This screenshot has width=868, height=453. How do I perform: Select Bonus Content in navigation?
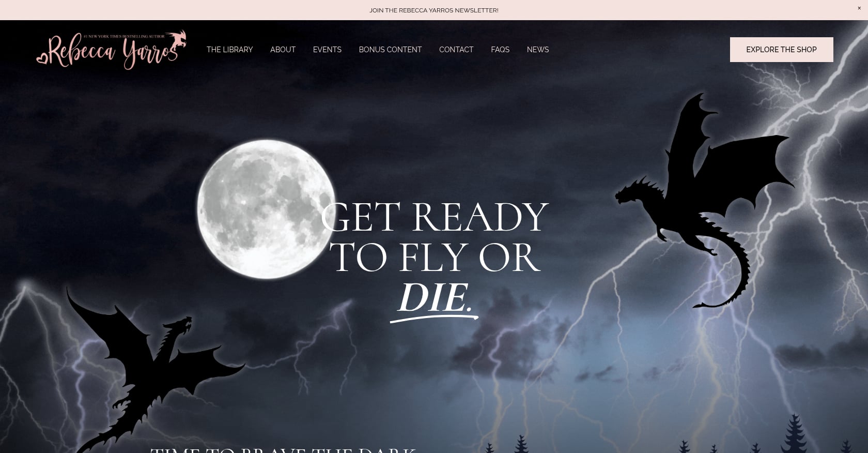coord(390,50)
